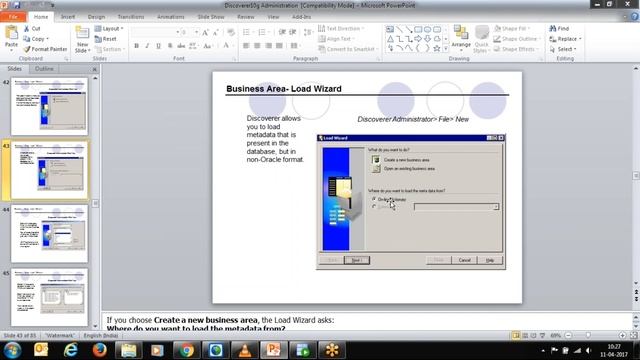
Task: Increase the font size
Action: pos(205,32)
